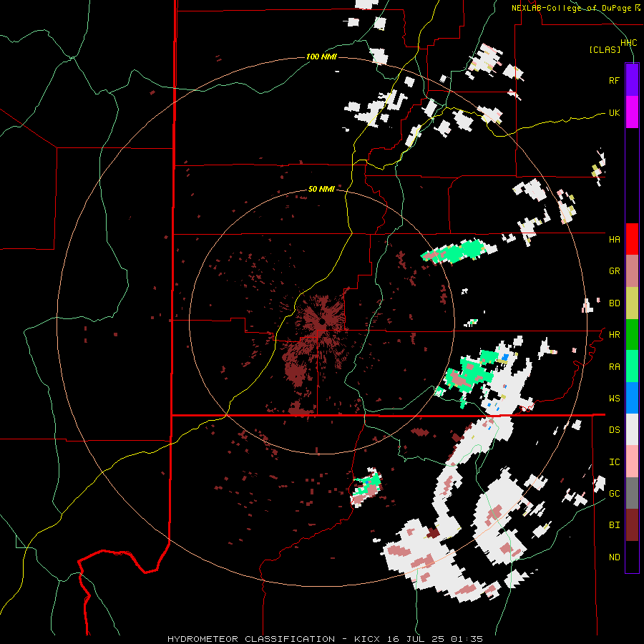Click the BD legend label
The height and width of the screenshot is (644, 644).
coord(614,303)
